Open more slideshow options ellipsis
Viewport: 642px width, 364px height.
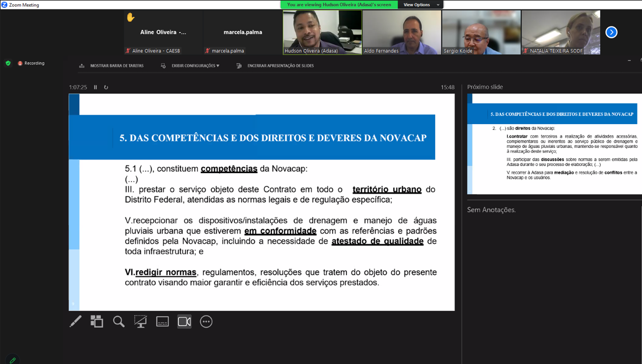pyautogui.click(x=206, y=322)
